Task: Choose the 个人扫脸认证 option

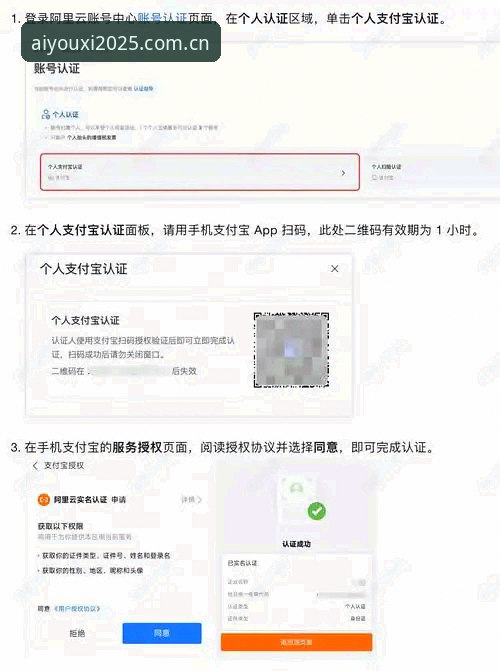Action: [386, 166]
